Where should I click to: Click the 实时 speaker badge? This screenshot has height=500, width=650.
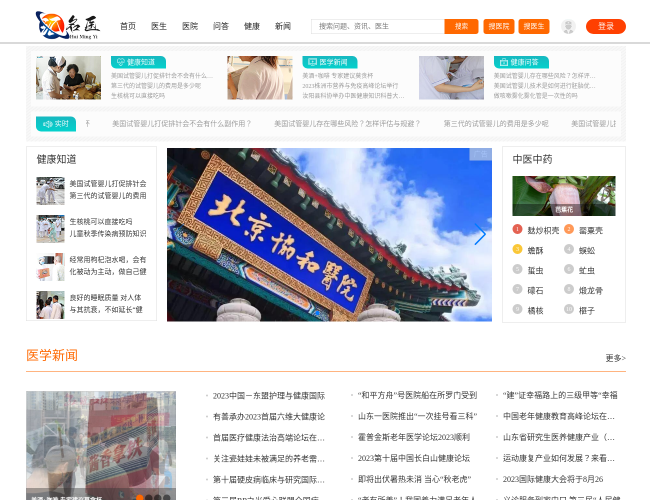[x=56, y=124]
